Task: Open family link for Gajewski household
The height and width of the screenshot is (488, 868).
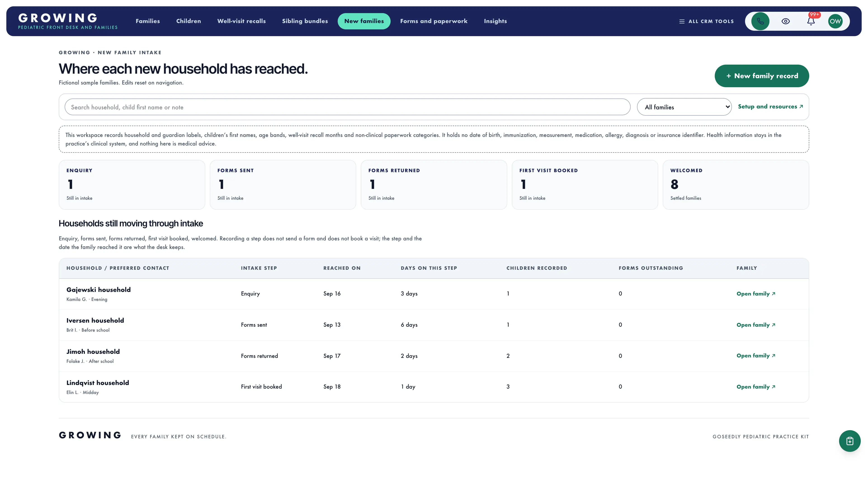Action: [x=756, y=294]
